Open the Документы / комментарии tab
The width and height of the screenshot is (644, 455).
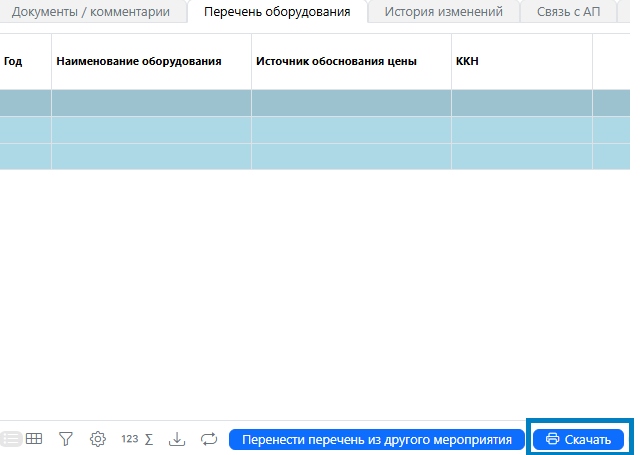[97, 12]
